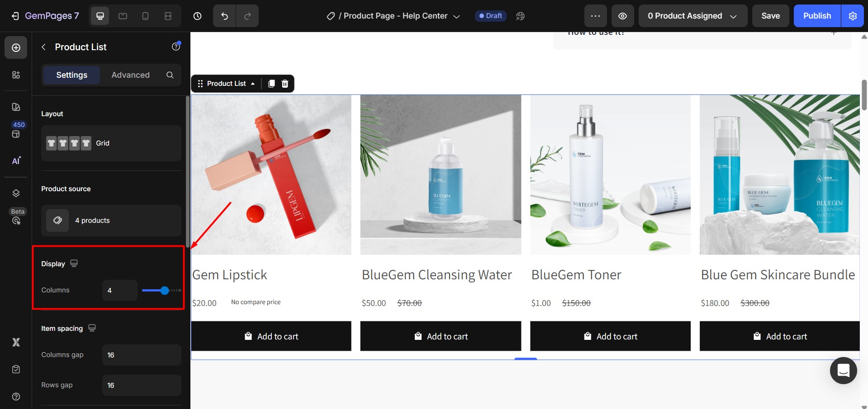Toggle desktop icon beside Item spacing
Viewport: 868px width, 409px height.
pos(92,328)
